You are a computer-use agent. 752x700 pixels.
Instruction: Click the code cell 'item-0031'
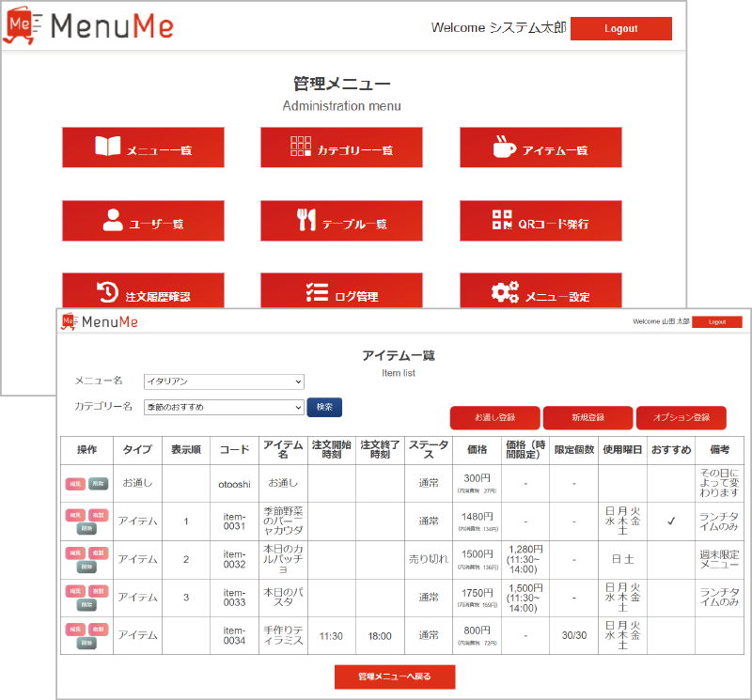coord(234,521)
